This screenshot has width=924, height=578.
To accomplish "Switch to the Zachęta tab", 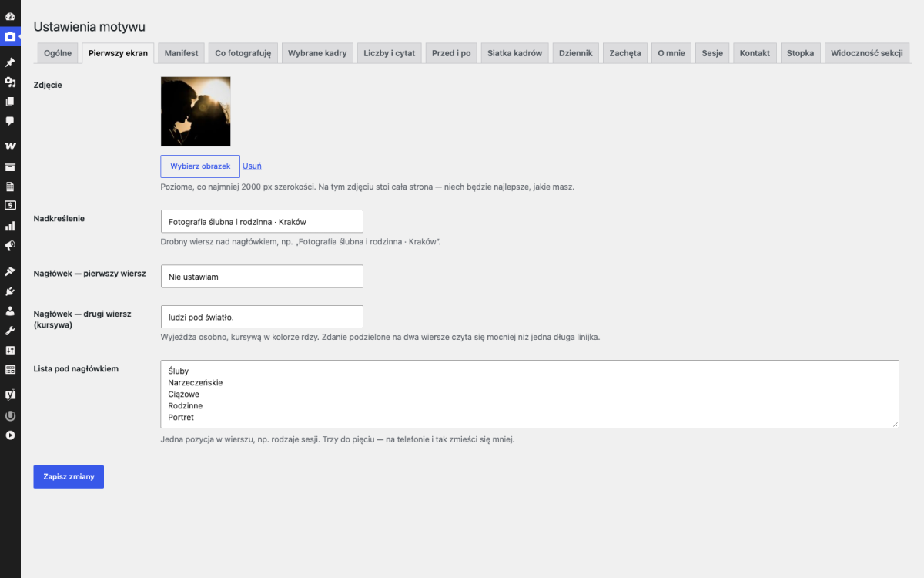I will (x=625, y=53).
